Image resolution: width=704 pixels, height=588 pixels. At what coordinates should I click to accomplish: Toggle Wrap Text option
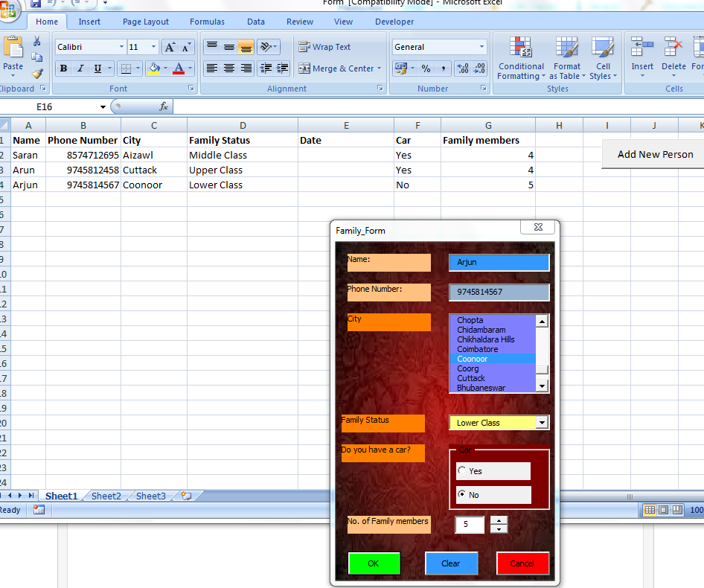click(x=324, y=47)
